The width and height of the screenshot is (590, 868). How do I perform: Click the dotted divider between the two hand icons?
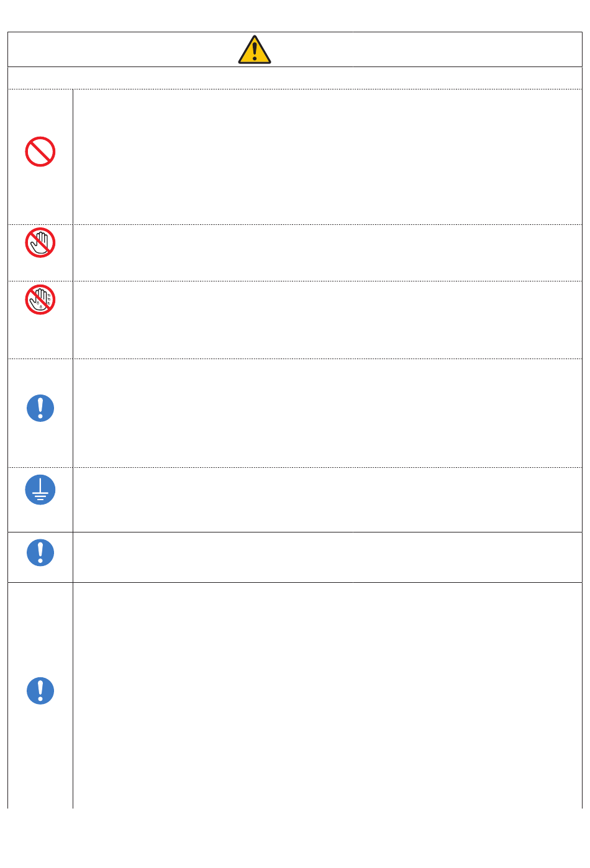[x=295, y=281]
